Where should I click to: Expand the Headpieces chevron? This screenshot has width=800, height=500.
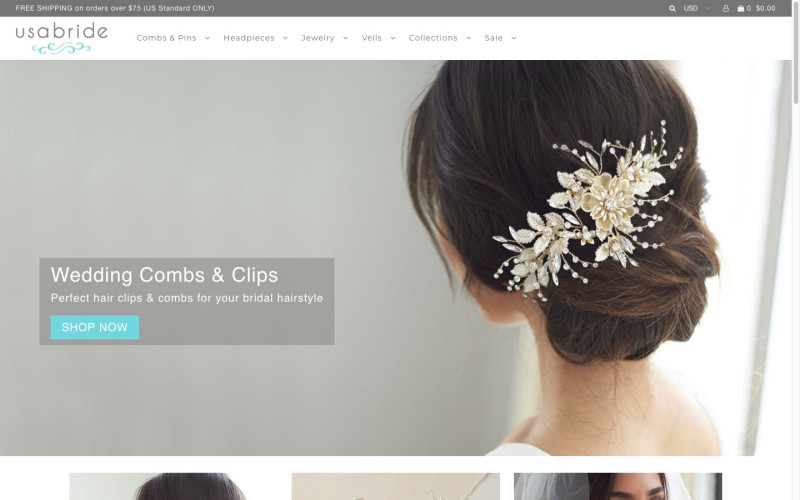coord(285,38)
